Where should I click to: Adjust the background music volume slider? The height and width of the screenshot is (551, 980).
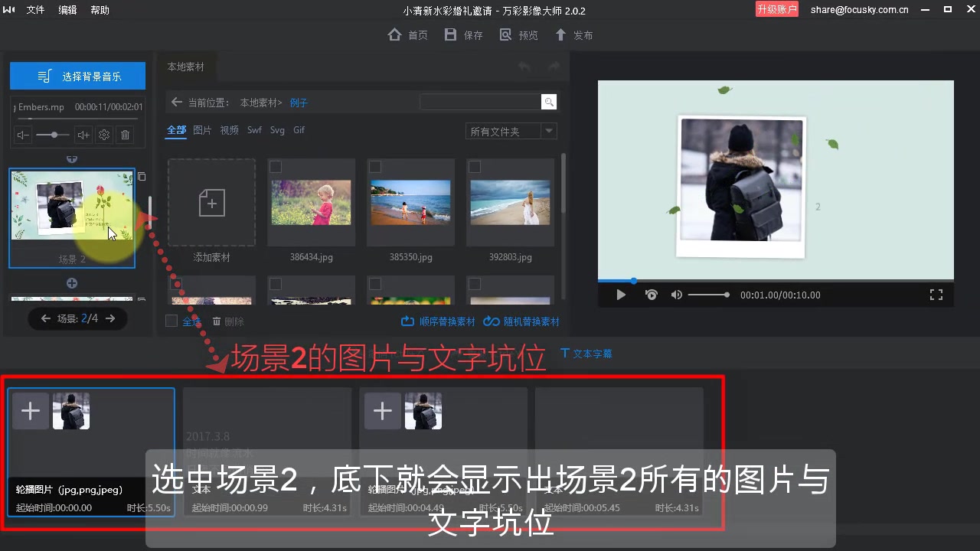53,135
